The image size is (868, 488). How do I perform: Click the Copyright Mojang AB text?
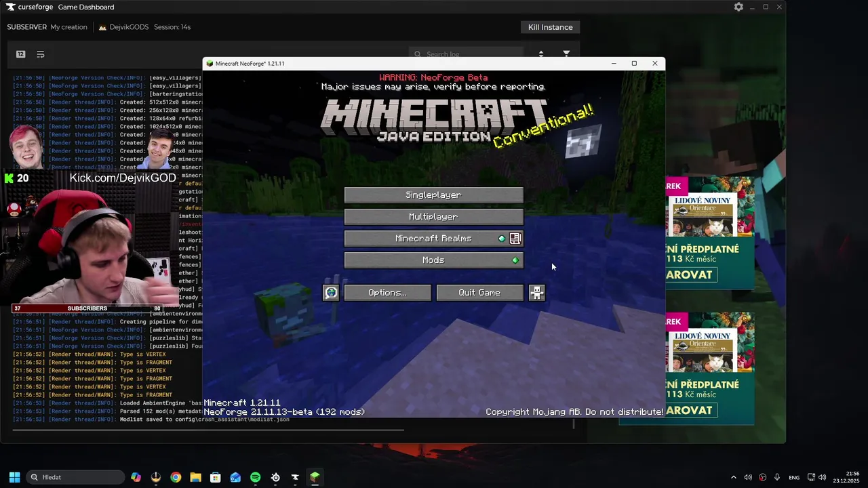(x=574, y=412)
